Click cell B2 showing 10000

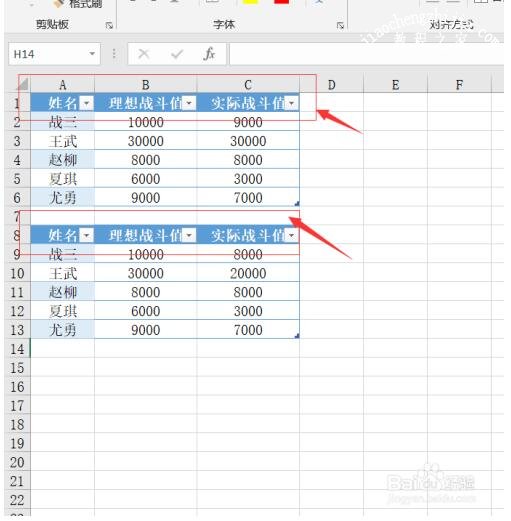[146, 122]
